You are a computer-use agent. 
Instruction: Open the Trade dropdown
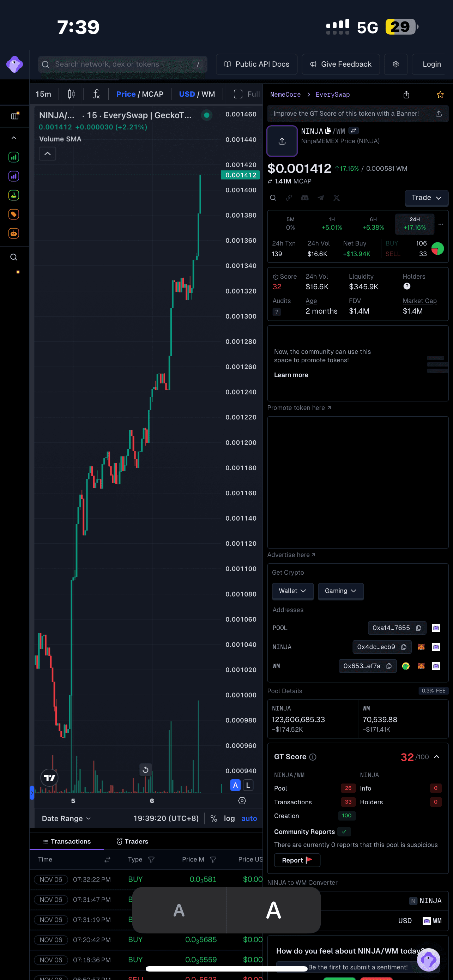[x=426, y=198]
